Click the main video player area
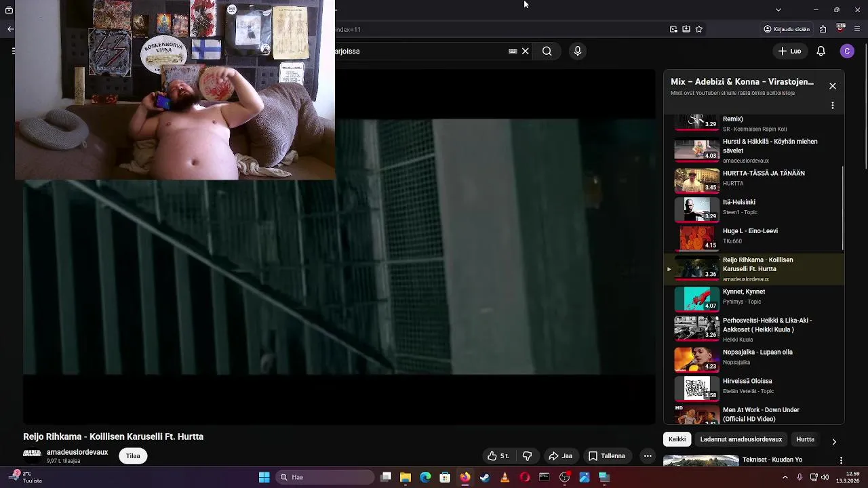The width and height of the screenshot is (868, 488). 339,247
